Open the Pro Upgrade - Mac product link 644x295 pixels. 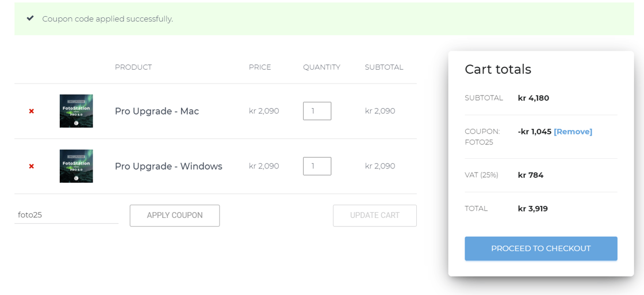tap(156, 111)
